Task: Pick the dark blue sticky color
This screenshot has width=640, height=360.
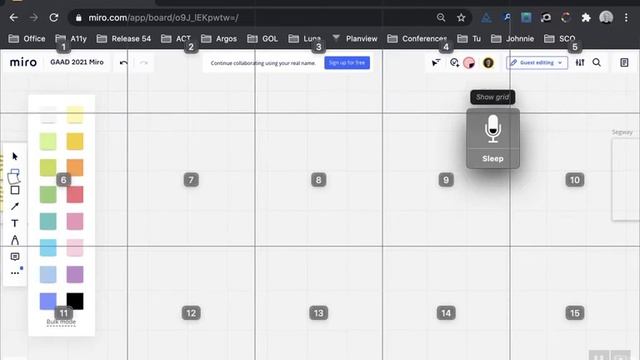Action: point(48,301)
